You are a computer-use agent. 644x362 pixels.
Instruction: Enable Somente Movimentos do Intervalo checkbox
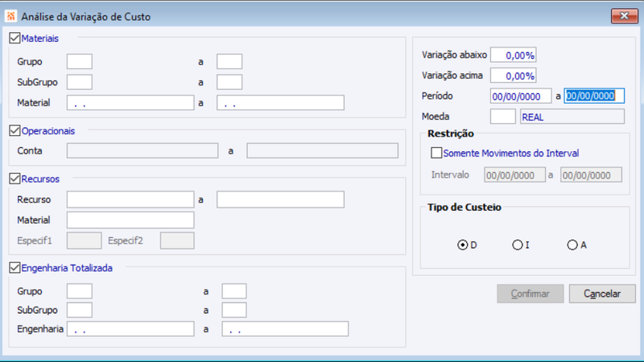coord(436,153)
